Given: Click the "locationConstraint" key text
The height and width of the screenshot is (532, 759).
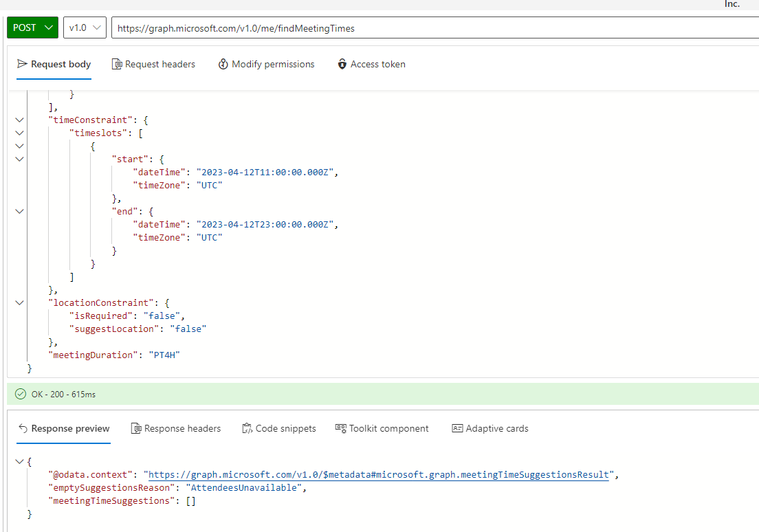Looking at the screenshot, I should click(100, 303).
